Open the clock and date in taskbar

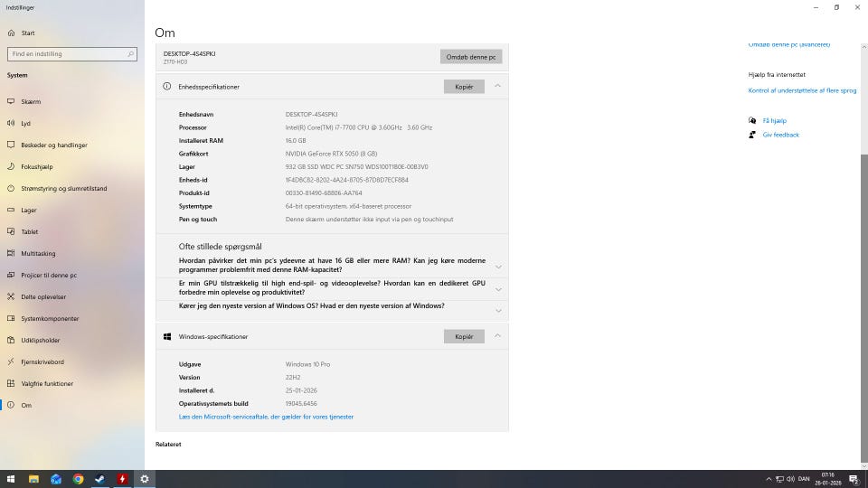click(827, 479)
